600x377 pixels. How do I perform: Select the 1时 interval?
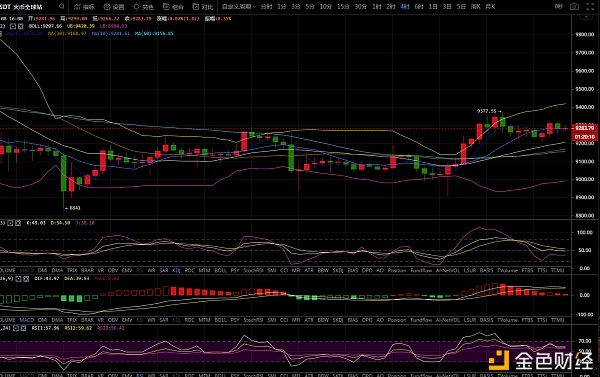click(x=377, y=7)
